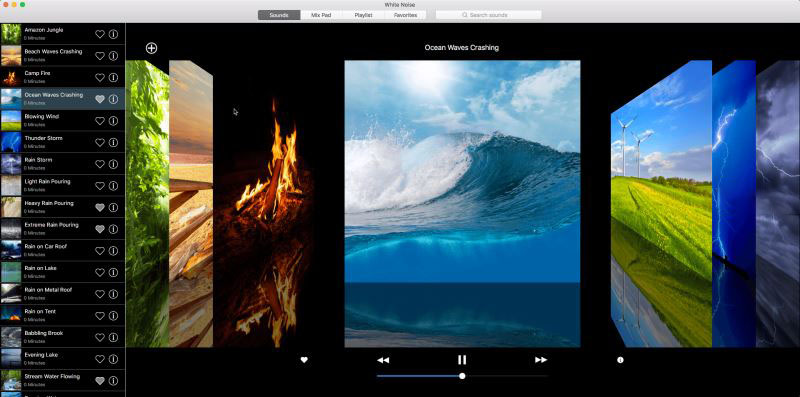Click the beach wood cover artwork
This screenshot has width=800, height=397.
[x=191, y=204]
